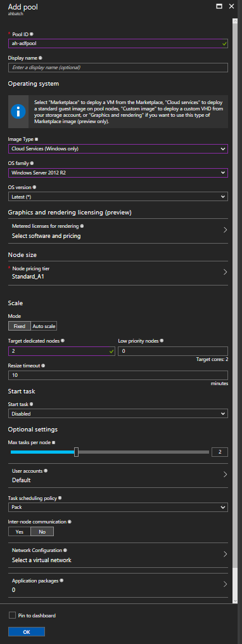The width and height of the screenshot is (242, 644).
Task: Click the Low priority nodes field
Action: [173, 351]
